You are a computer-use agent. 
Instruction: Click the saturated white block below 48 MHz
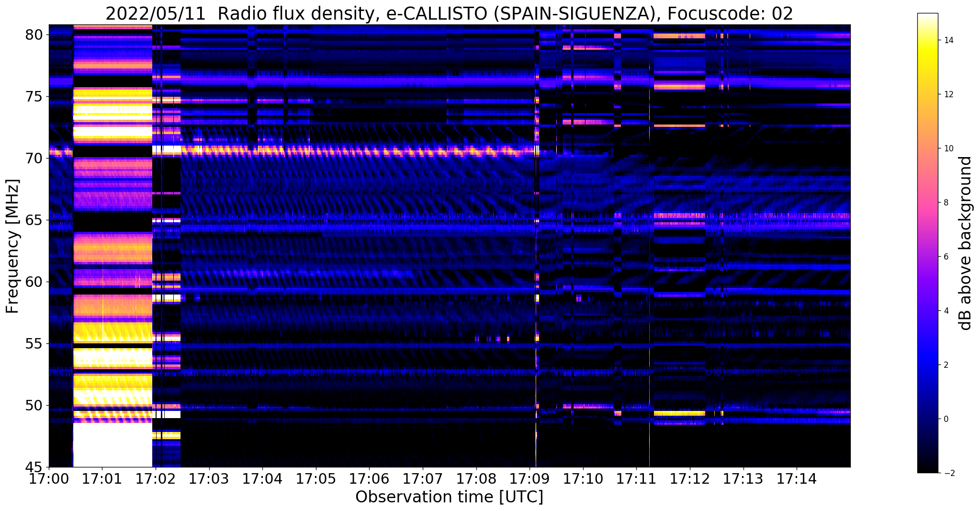click(113, 445)
